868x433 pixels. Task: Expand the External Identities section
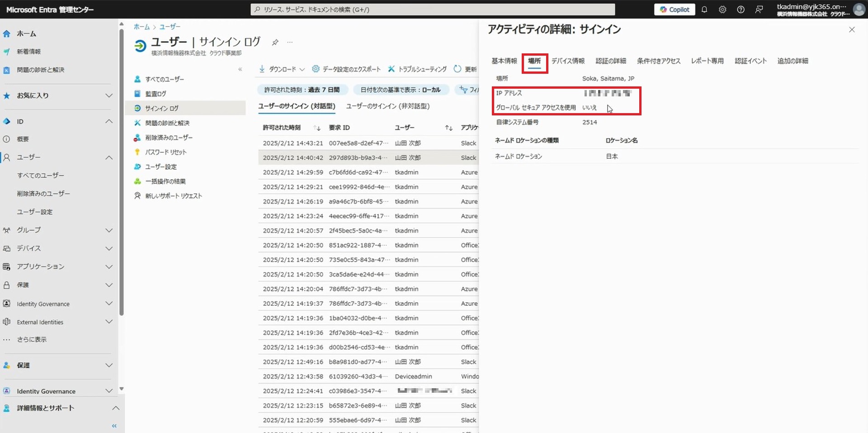pos(108,322)
